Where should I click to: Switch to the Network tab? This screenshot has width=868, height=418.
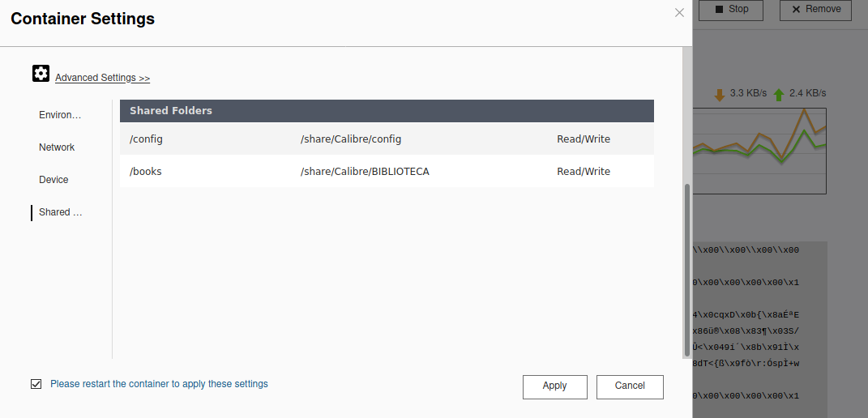(57, 147)
